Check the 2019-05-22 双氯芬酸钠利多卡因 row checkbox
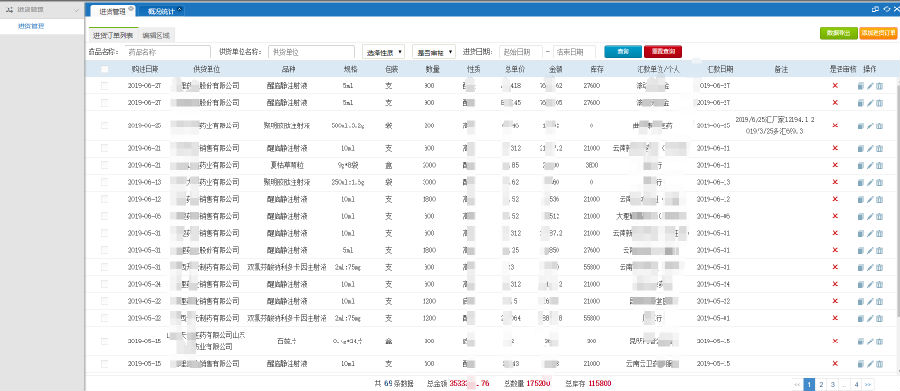900x391 pixels. 104,318
